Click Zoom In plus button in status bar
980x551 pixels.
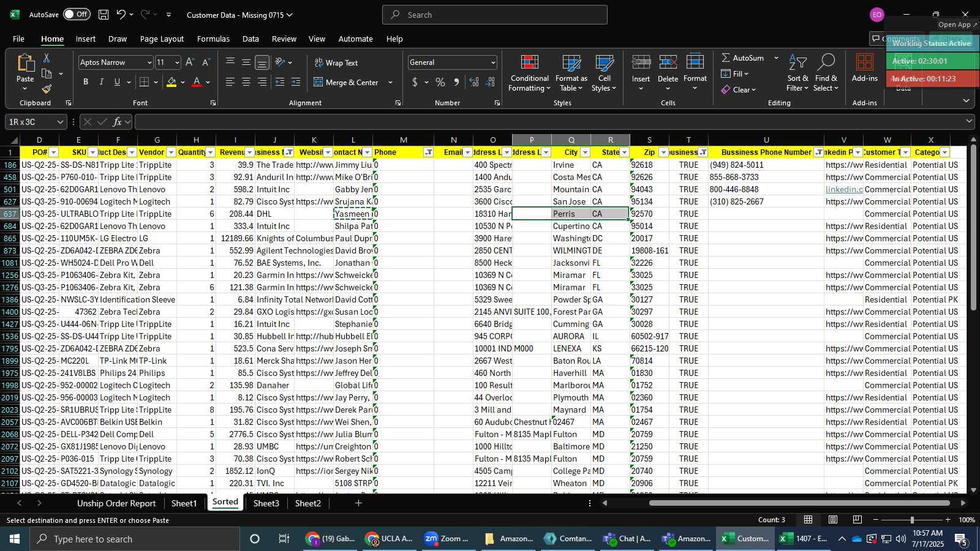(x=948, y=520)
